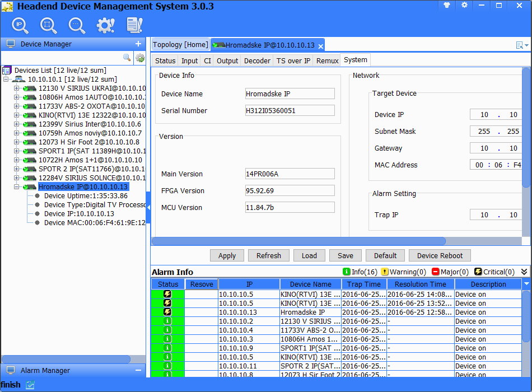Open the gear with exclamation toolbar icon
Screen dimensions: 532x392
[105, 25]
